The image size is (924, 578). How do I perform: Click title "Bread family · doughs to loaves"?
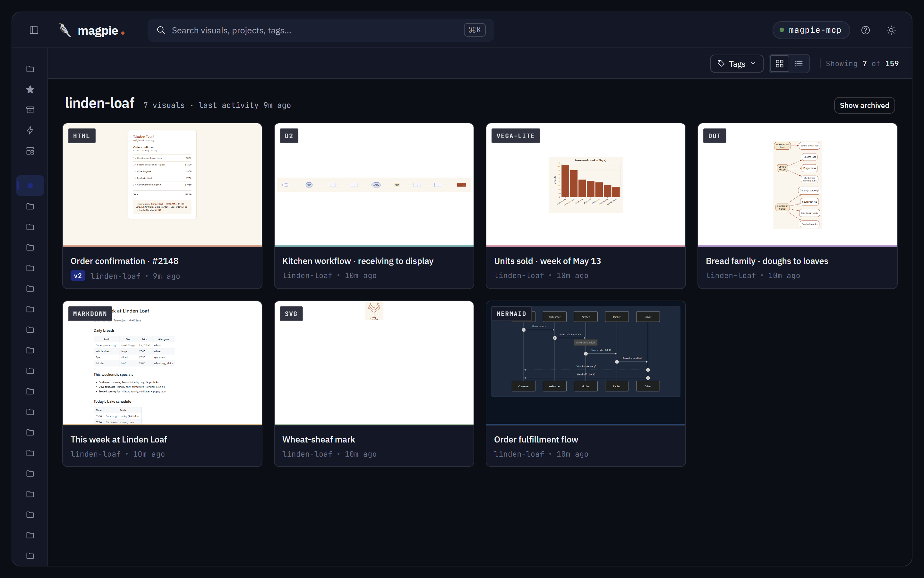coord(767,261)
